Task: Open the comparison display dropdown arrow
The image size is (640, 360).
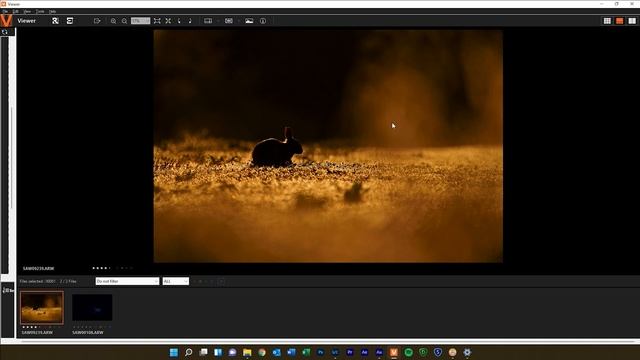Action: tap(218, 21)
